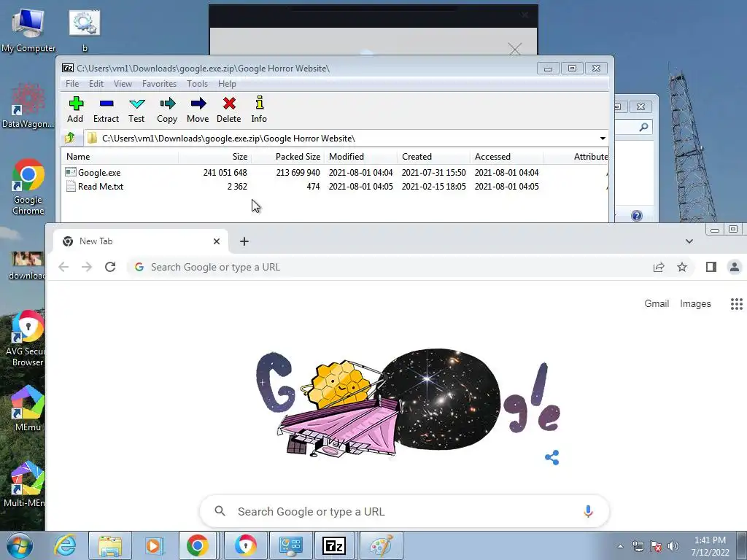Show hidden system tray icons

click(620, 546)
